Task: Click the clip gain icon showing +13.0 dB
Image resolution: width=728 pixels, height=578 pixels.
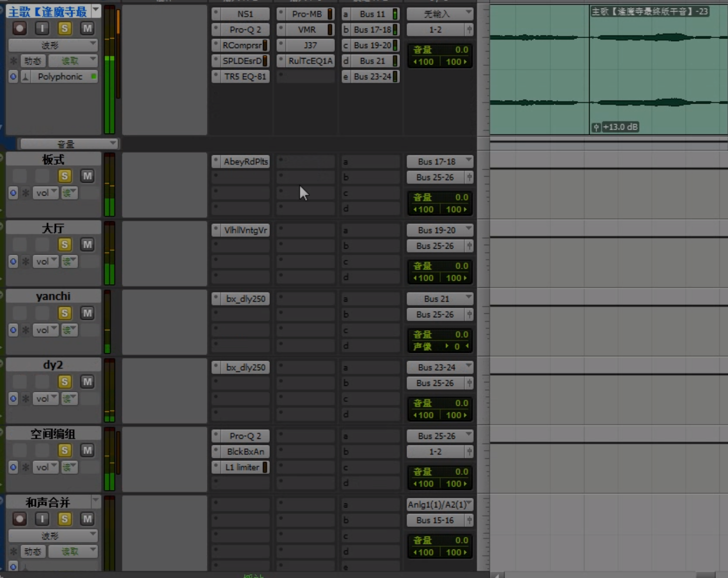Action: tap(595, 127)
